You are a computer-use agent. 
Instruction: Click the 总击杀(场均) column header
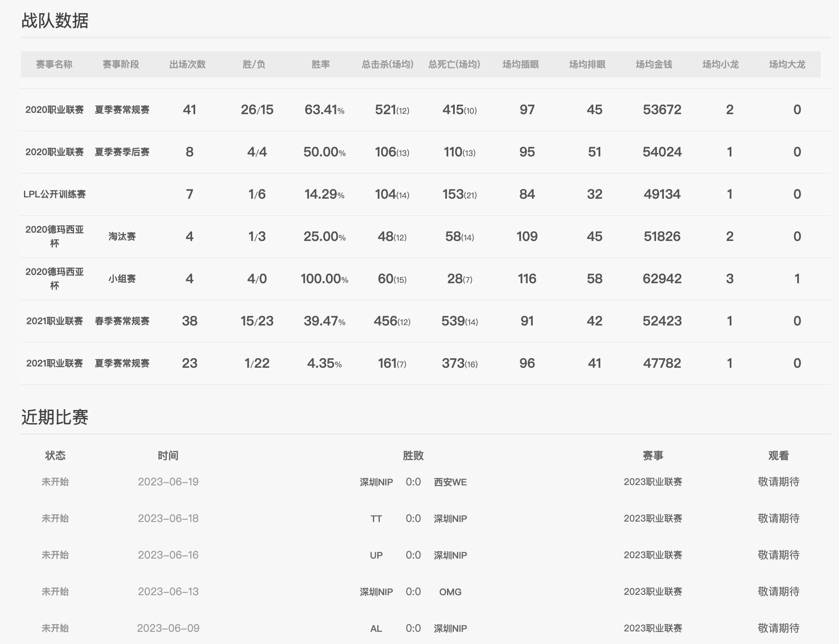[387, 64]
